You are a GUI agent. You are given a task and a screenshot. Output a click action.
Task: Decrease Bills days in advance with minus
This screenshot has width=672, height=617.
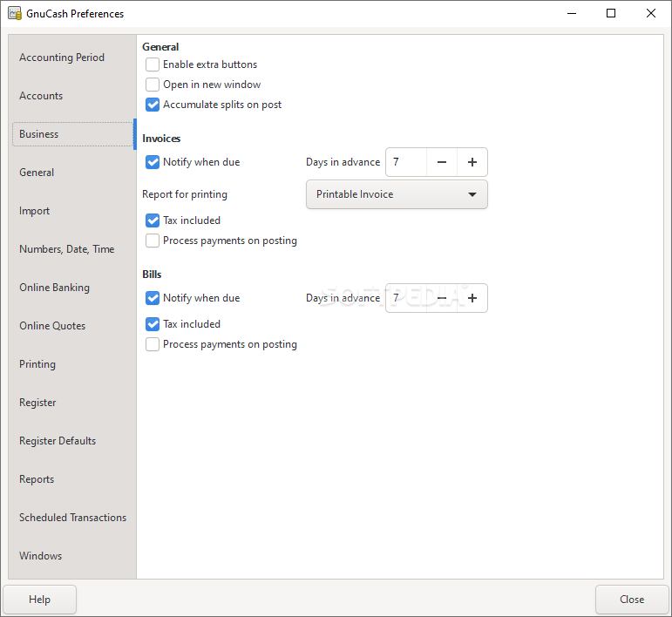pyautogui.click(x=442, y=298)
